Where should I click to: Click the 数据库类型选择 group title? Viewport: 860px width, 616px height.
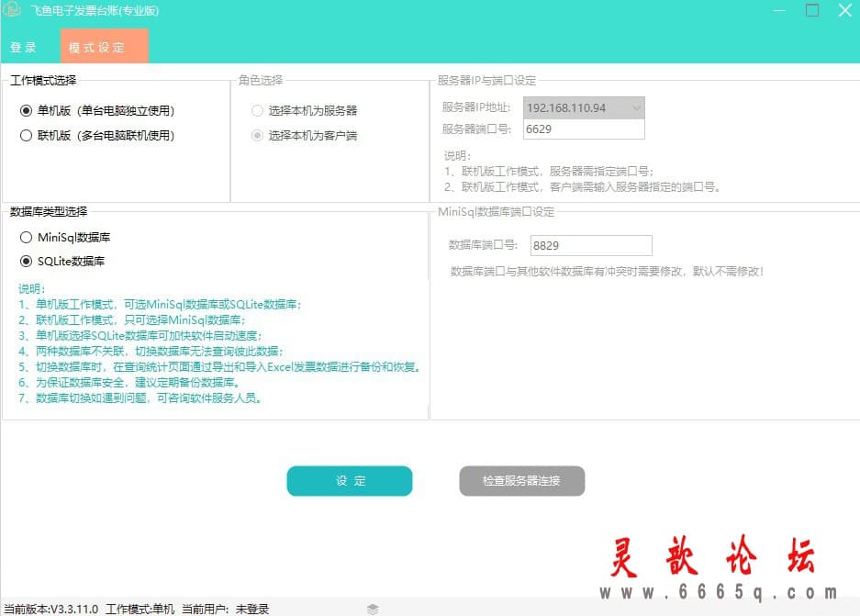pos(49,212)
